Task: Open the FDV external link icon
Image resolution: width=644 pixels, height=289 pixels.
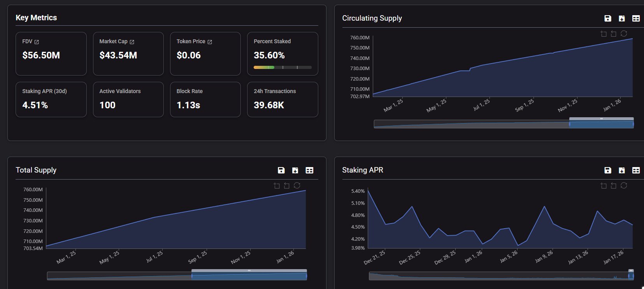Action: (x=37, y=42)
